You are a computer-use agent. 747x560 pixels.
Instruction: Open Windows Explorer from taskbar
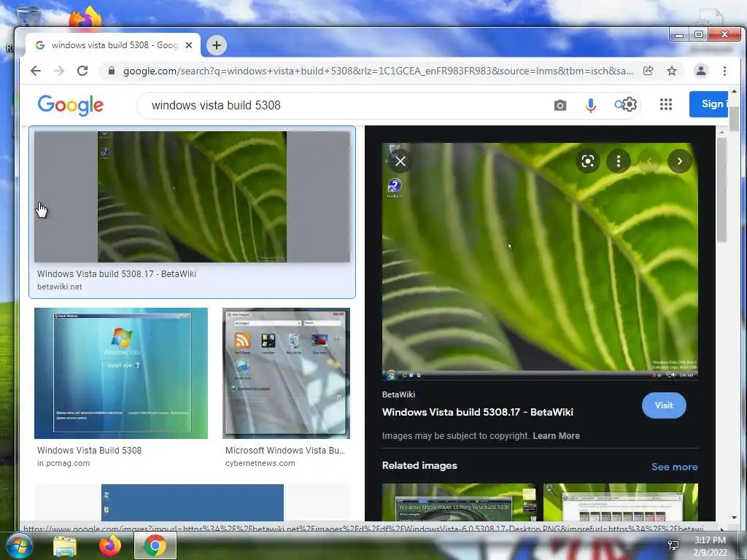(65, 546)
